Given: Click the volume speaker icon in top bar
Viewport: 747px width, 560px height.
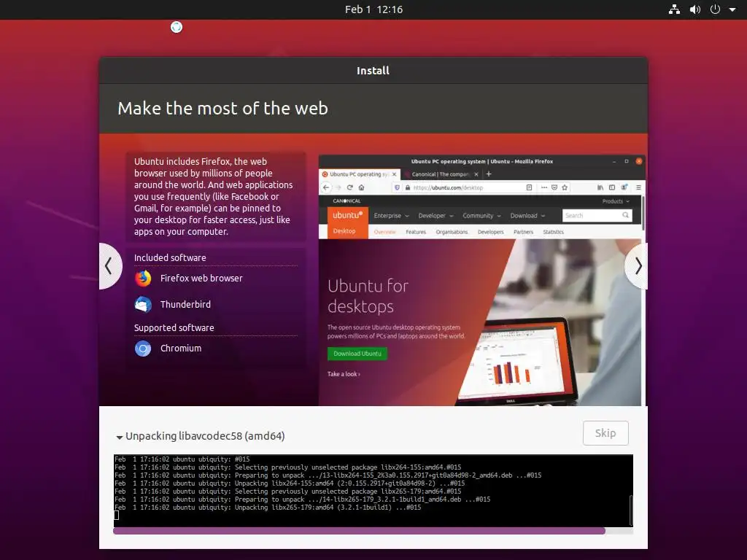Looking at the screenshot, I should pos(695,9).
